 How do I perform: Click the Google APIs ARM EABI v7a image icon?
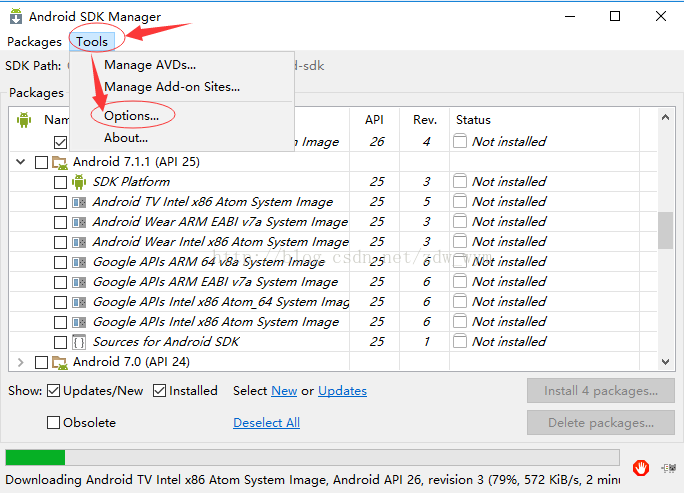pos(79,282)
